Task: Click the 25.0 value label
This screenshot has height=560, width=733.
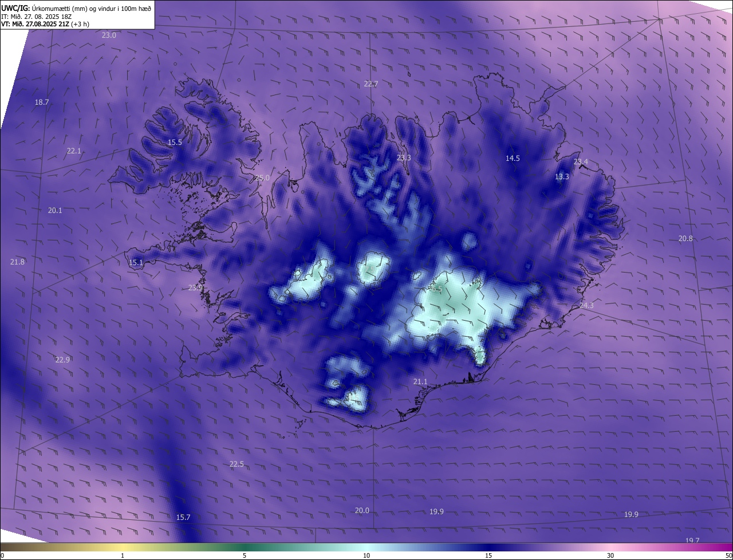Action: (x=262, y=178)
